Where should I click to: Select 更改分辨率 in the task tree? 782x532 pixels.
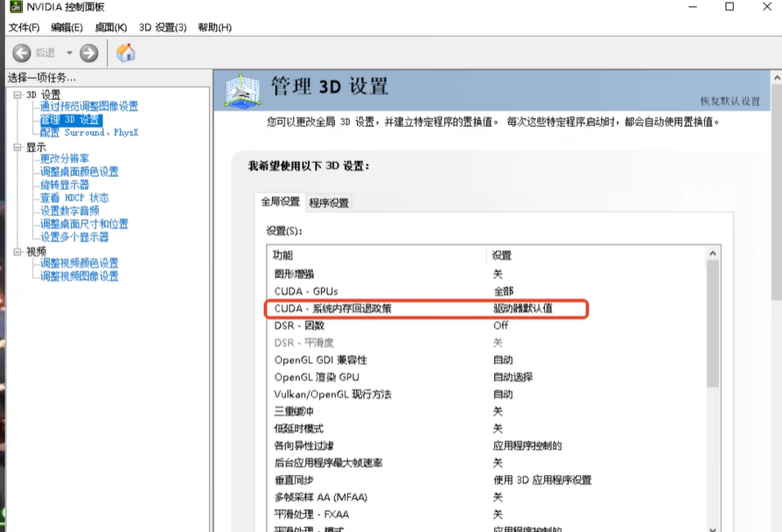point(65,158)
